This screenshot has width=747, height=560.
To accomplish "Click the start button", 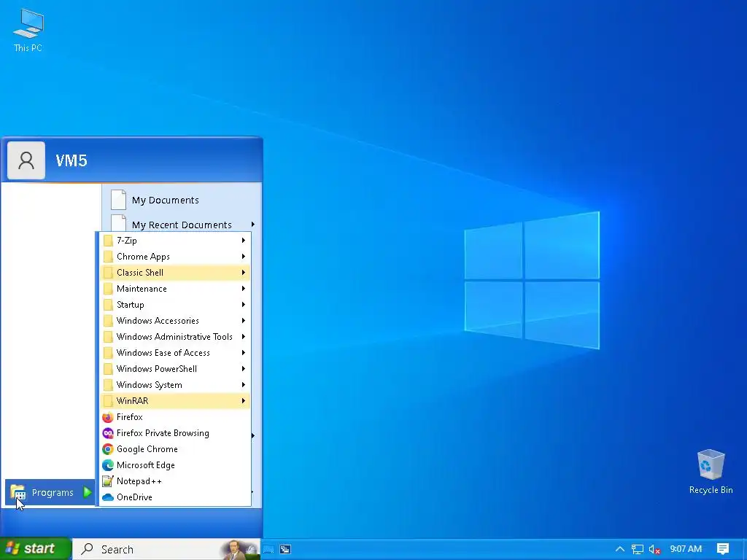I will tap(36, 548).
